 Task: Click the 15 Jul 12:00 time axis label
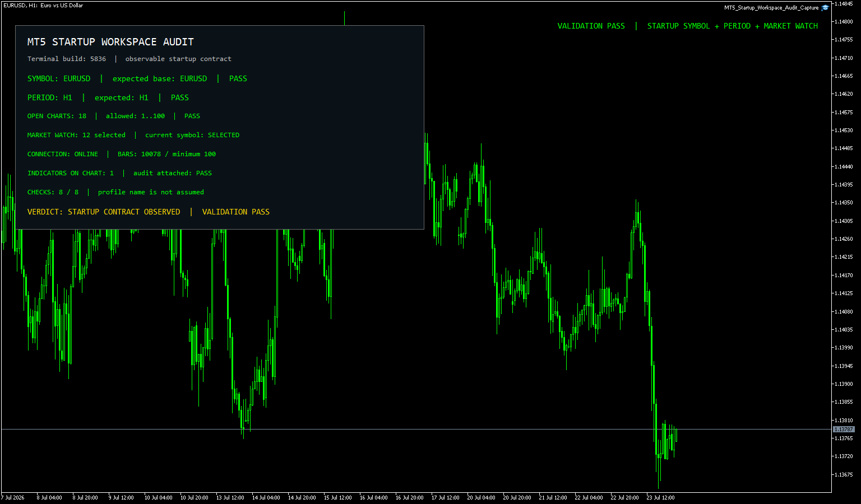338,498
